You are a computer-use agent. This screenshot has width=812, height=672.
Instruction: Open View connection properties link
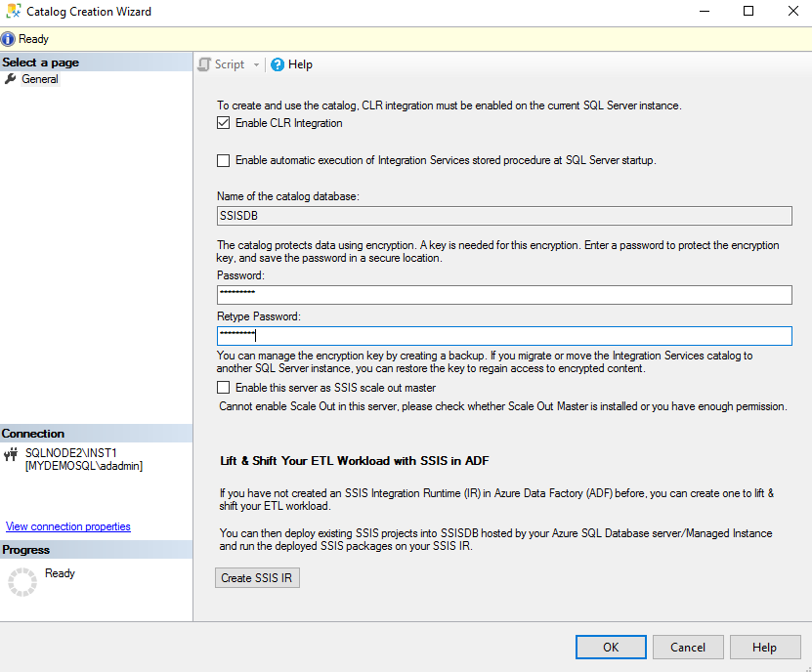68,526
